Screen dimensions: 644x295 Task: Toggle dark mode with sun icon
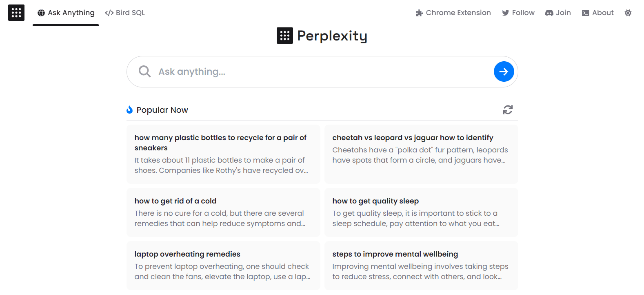[x=628, y=13]
